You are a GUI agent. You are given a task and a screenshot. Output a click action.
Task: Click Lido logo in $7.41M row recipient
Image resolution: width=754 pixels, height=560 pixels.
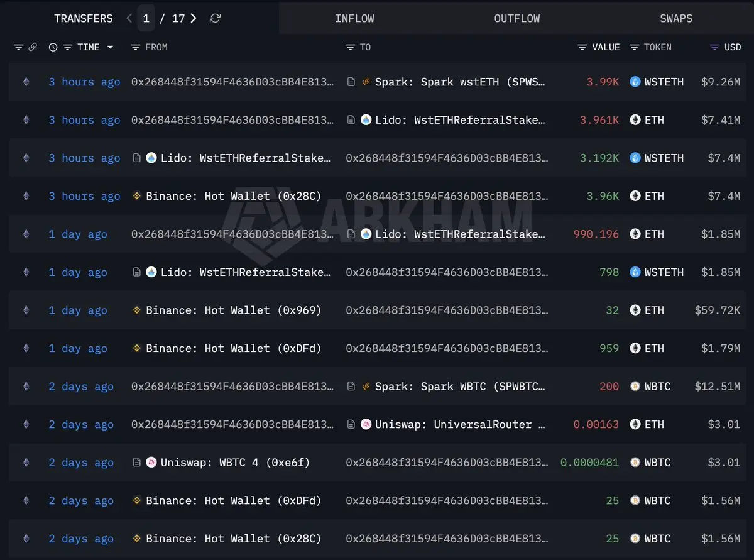(366, 119)
